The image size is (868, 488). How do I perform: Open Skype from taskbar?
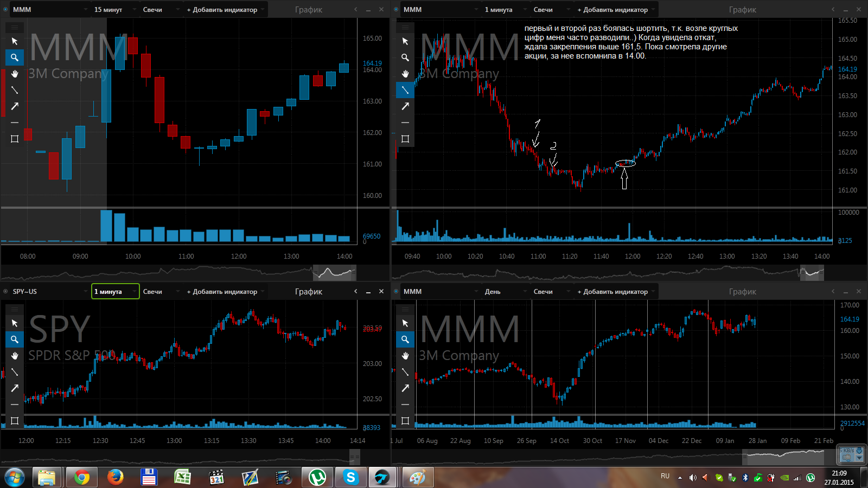pyautogui.click(x=350, y=478)
